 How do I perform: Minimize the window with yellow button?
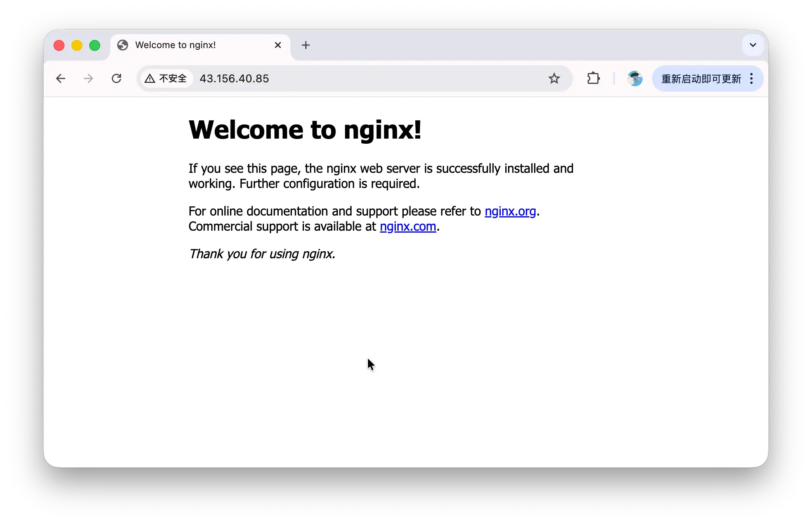tap(77, 45)
